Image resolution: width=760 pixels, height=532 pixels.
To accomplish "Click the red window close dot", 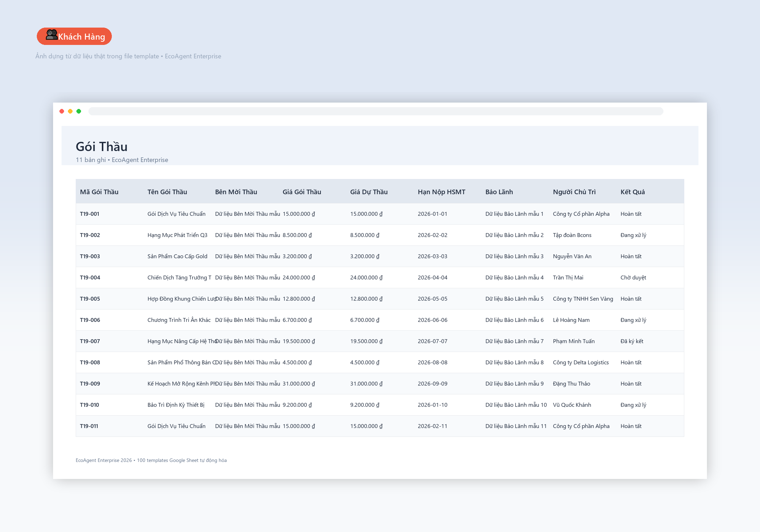I will coord(62,111).
